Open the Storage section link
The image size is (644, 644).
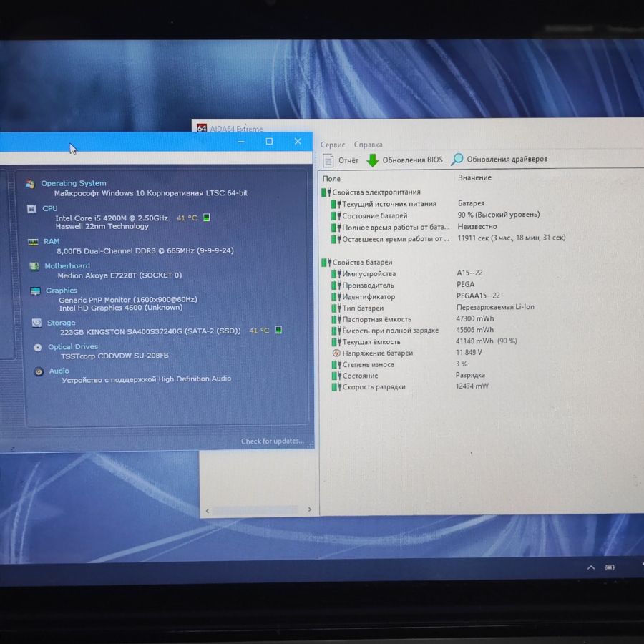point(62,323)
